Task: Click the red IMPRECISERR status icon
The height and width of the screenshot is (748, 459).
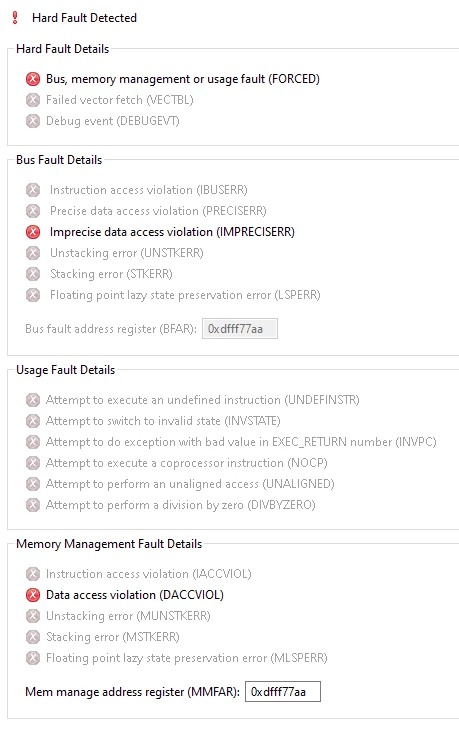Action: tap(33, 232)
